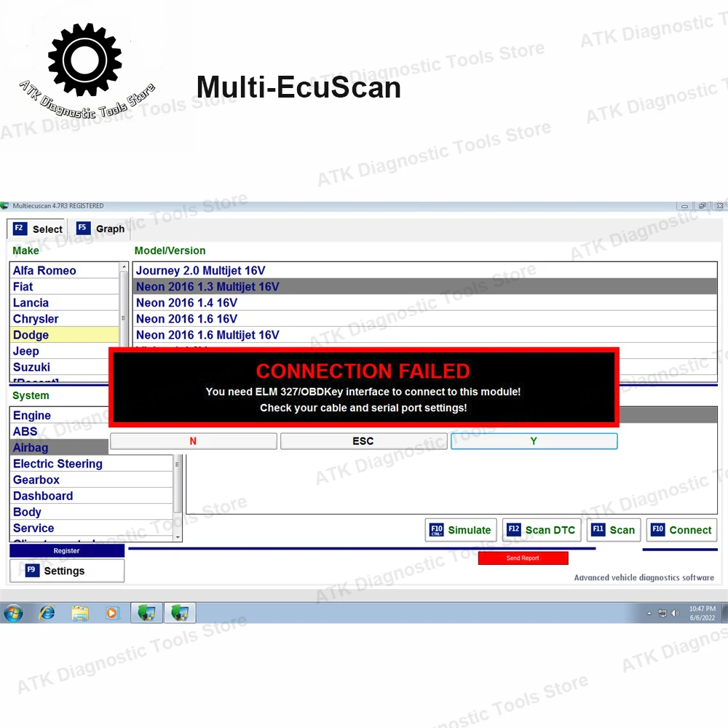Minimize the Multiecuscan window
728x728 pixels.
pyautogui.click(x=684, y=206)
